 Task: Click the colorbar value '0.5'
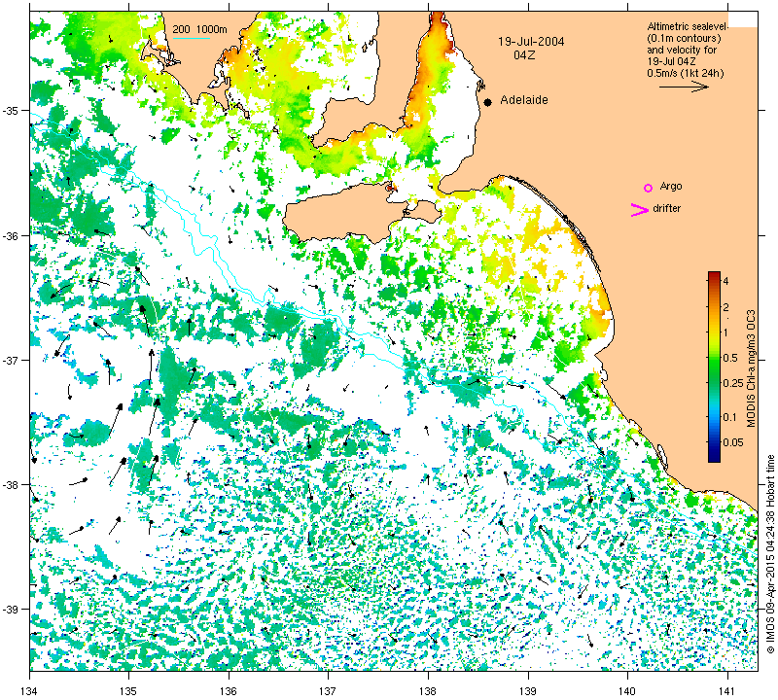point(730,358)
